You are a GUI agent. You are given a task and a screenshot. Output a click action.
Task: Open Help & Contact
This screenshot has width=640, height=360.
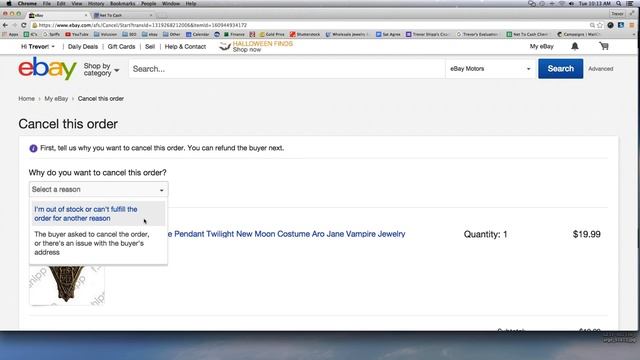point(185,47)
